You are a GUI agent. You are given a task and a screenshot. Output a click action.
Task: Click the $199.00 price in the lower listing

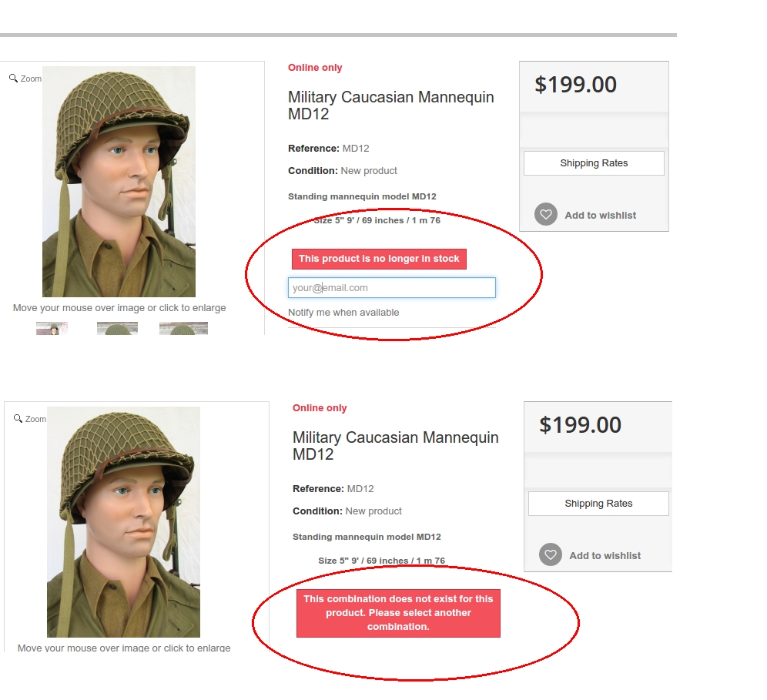[x=580, y=425]
